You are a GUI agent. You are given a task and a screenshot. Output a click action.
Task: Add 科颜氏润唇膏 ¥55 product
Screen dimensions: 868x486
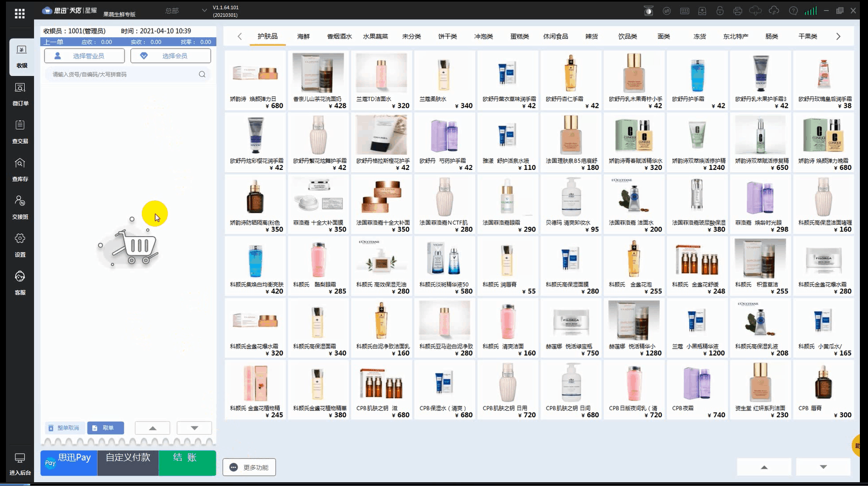click(x=508, y=266)
